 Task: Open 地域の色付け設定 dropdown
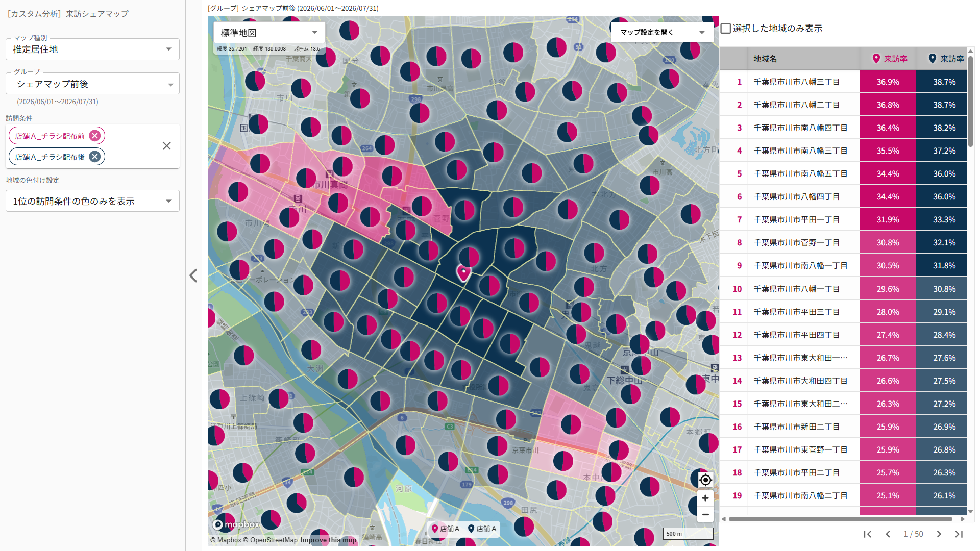click(92, 201)
